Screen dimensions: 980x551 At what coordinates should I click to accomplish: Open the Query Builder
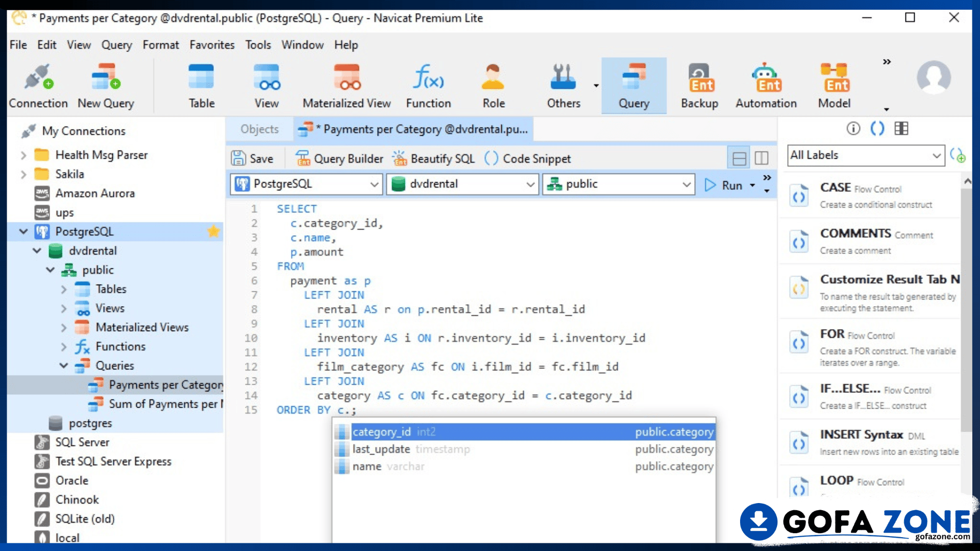(x=339, y=159)
